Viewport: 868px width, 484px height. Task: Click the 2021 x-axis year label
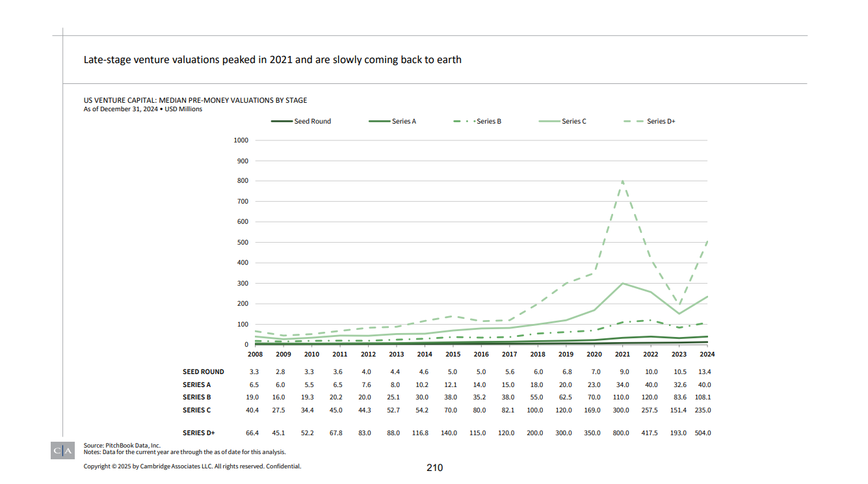click(x=623, y=355)
